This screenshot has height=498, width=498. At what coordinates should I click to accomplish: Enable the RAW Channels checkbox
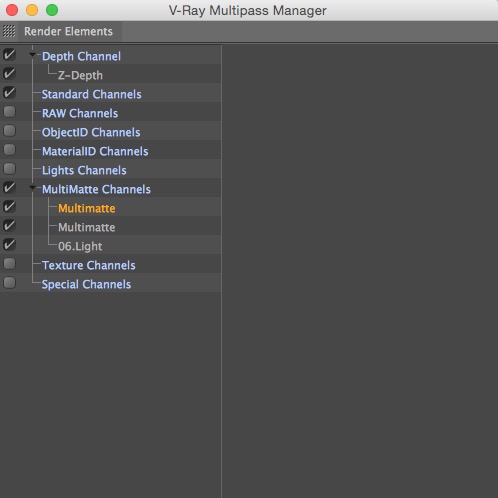click(x=9, y=111)
